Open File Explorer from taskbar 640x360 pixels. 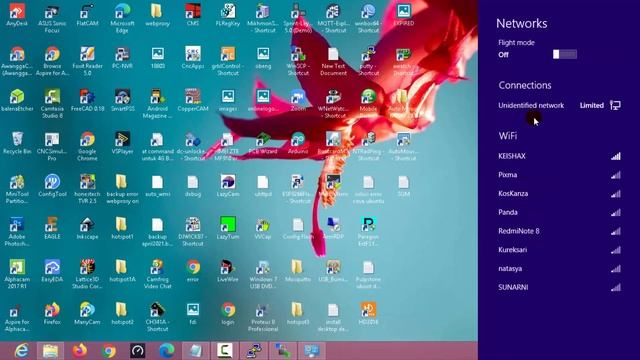51,351
